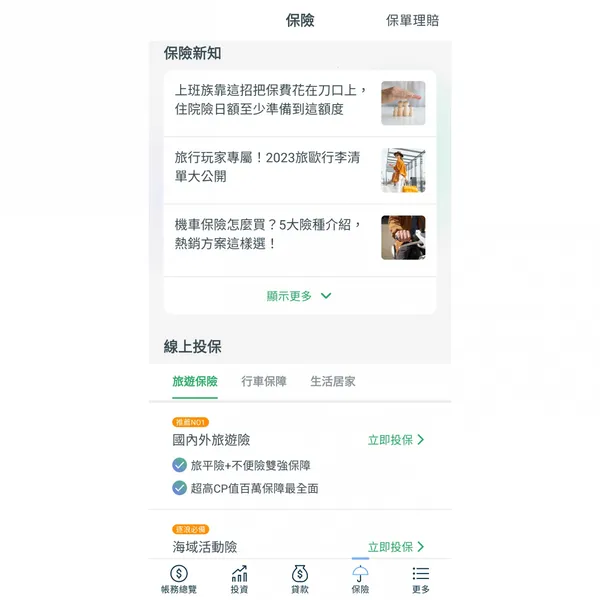Tap the 投資 chart icon
This screenshot has height=600, width=600.
240,574
